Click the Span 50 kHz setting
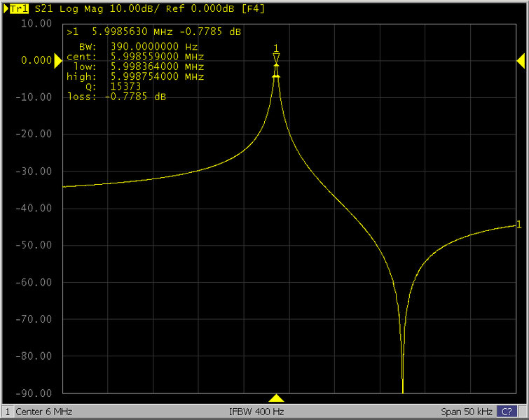Image resolution: width=529 pixels, height=420 pixels. [x=467, y=412]
